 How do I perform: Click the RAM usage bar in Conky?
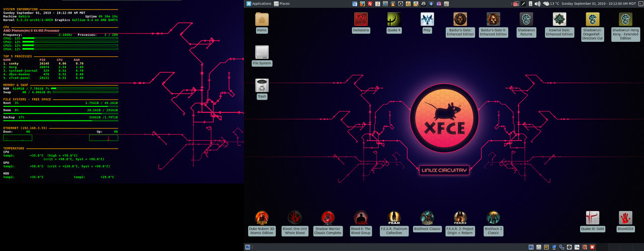point(84,88)
